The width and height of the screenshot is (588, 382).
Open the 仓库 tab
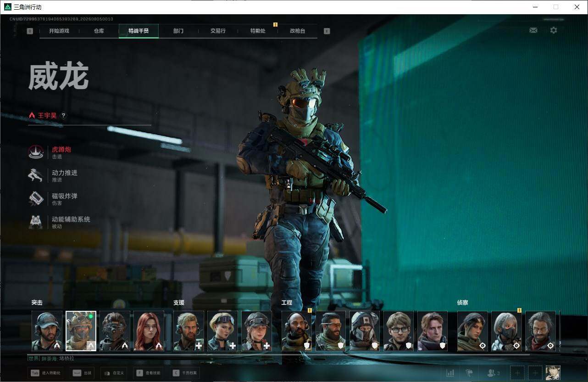coord(99,31)
